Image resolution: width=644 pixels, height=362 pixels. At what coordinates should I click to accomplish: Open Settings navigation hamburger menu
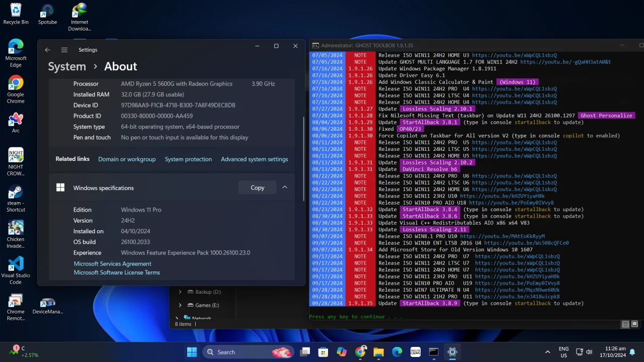pos(64,50)
